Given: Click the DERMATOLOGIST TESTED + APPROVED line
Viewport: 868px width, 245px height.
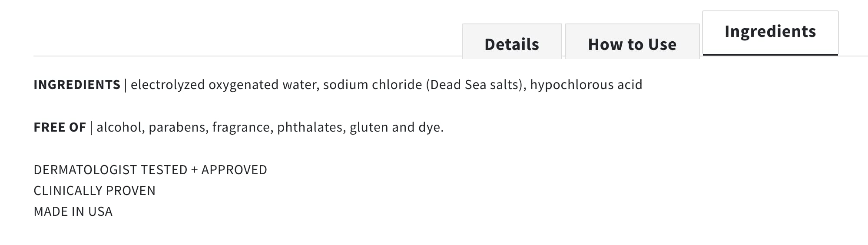Looking at the screenshot, I should pos(150,170).
